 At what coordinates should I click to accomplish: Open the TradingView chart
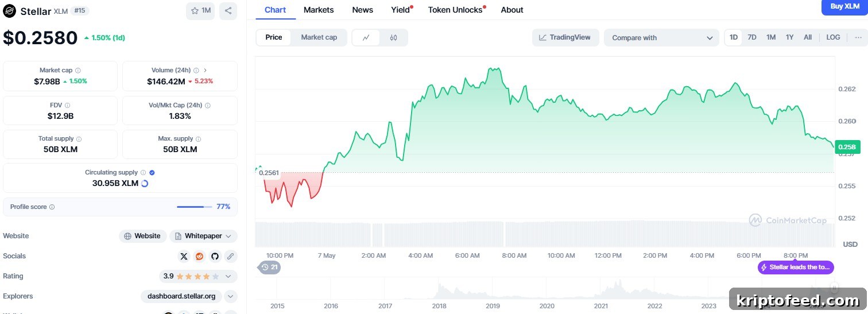(x=565, y=37)
